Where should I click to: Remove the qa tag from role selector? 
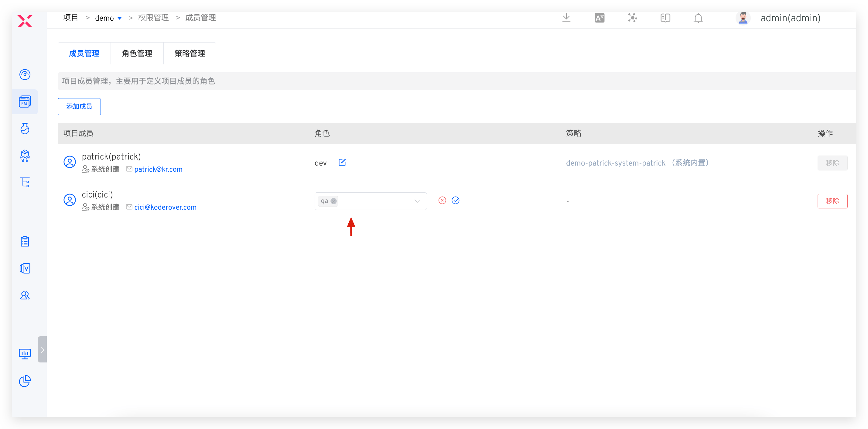(333, 201)
